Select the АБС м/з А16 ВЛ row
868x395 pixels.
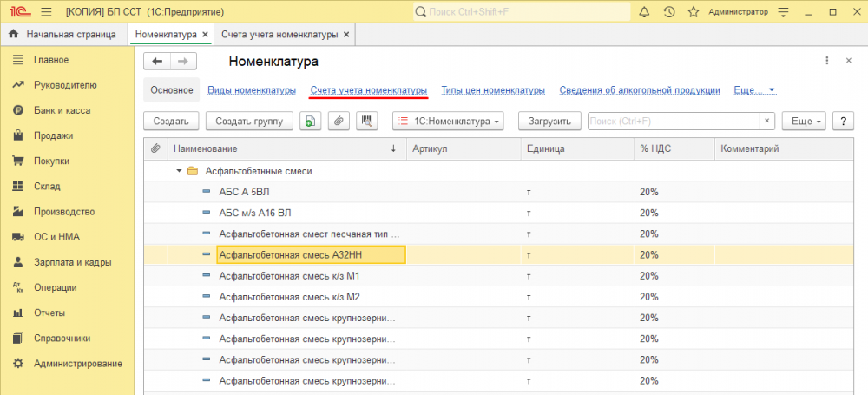point(498,214)
